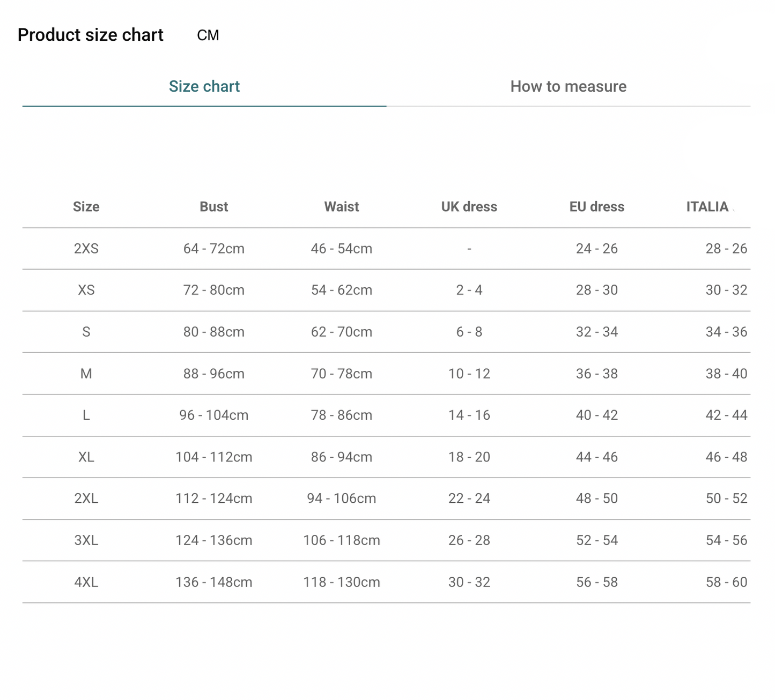This screenshot has width=775, height=700.
Task: Click the UK dress column header
Action: pos(469,207)
